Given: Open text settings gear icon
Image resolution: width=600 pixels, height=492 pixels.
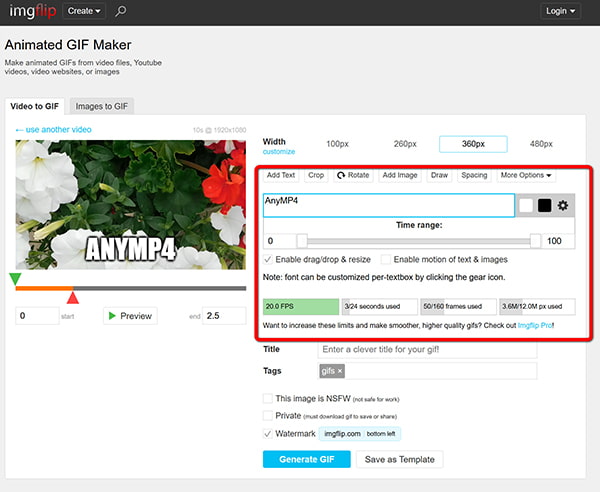Looking at the screenshot, I should [x=562, y=205].
